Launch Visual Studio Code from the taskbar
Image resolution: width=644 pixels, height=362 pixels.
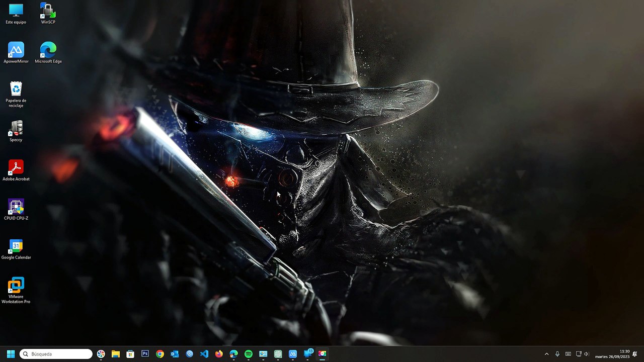tap(204, 354)
